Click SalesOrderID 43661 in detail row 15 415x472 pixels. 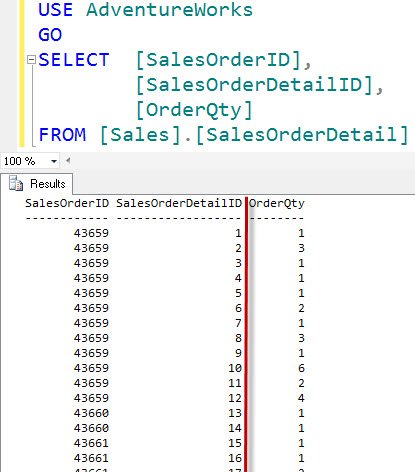(91, 443)
